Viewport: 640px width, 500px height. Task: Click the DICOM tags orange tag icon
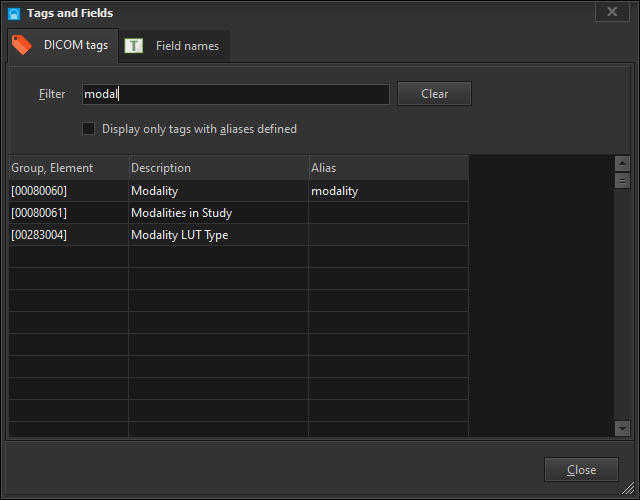point(22,46)
